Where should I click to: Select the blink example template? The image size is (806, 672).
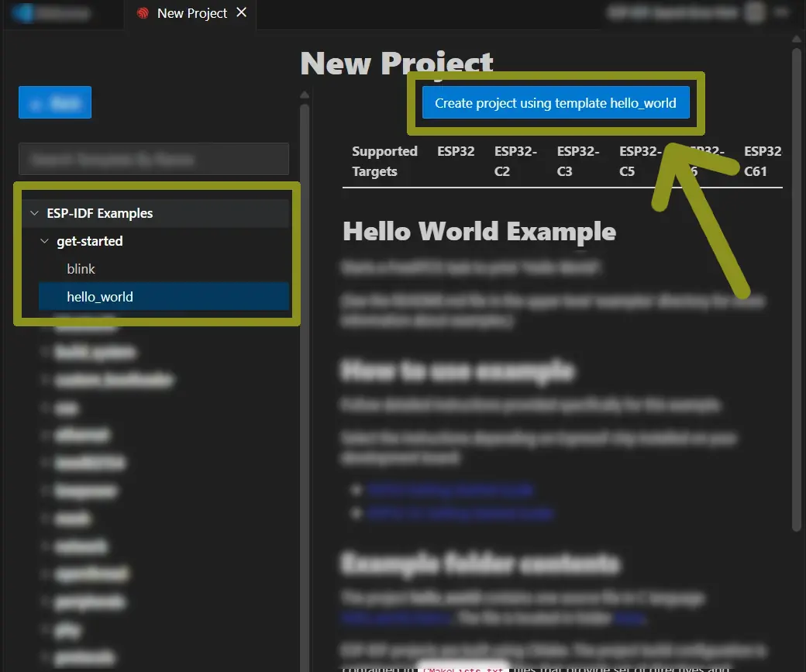[81, 269]
